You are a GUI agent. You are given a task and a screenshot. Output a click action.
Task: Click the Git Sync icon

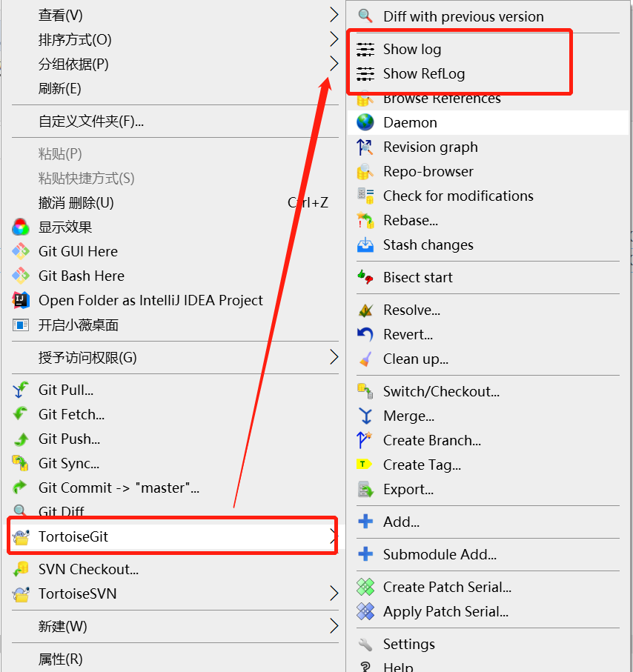coord(21,463)
